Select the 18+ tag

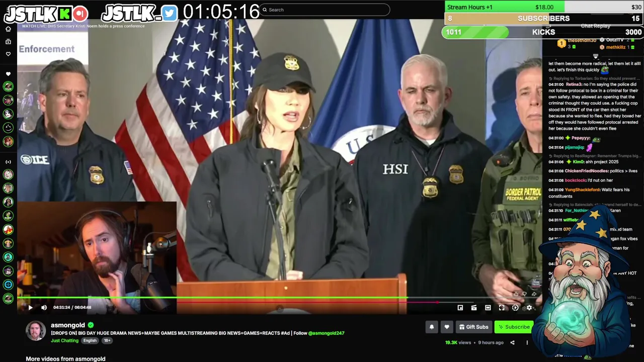point(107,340)
